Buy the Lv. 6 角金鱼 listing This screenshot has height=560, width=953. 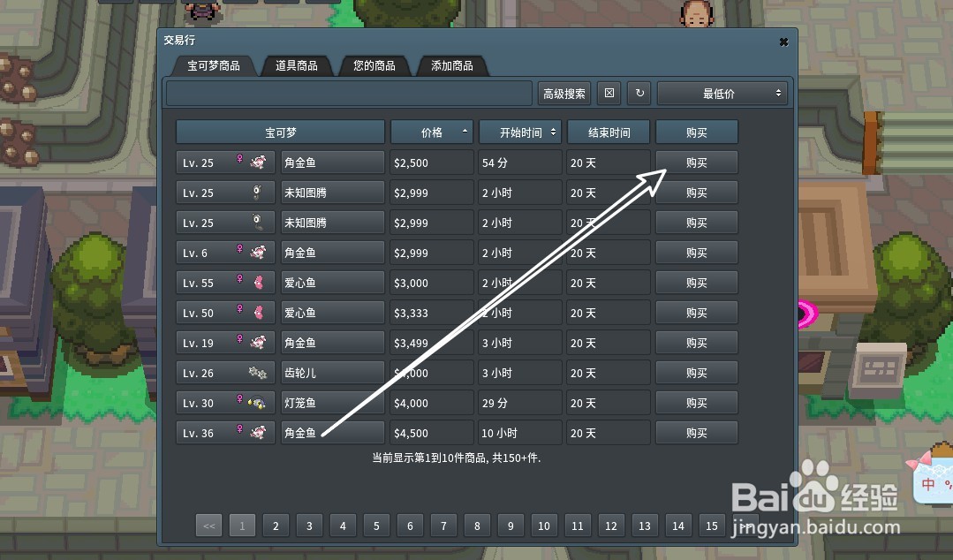click(697, 253)
